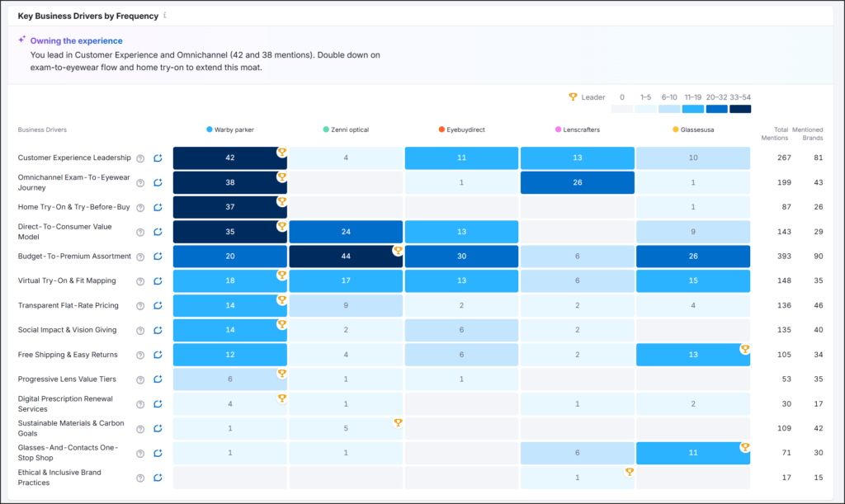
Task: Click info icon next to Key Business Drivers title
Action: (165, 16)
